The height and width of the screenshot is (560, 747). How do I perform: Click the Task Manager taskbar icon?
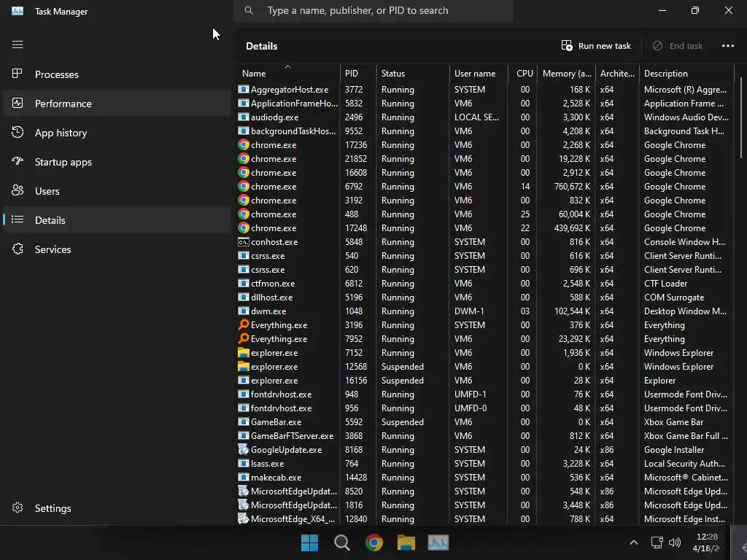click(x=438, y=542)
